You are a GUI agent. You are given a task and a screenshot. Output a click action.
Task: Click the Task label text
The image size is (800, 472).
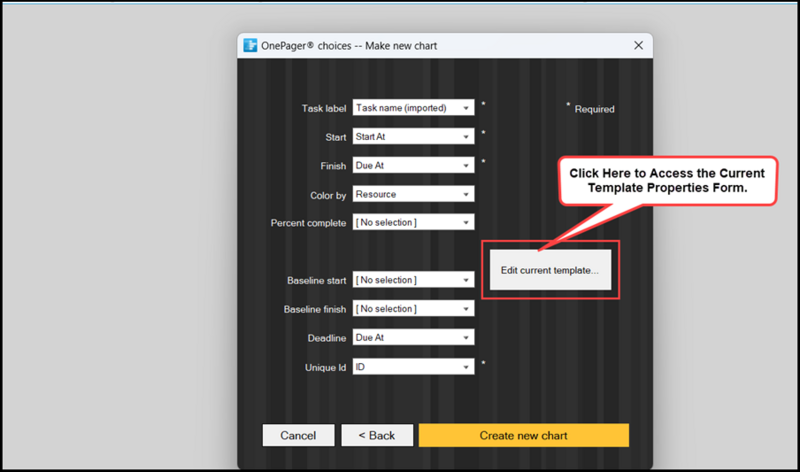point(323,109)
